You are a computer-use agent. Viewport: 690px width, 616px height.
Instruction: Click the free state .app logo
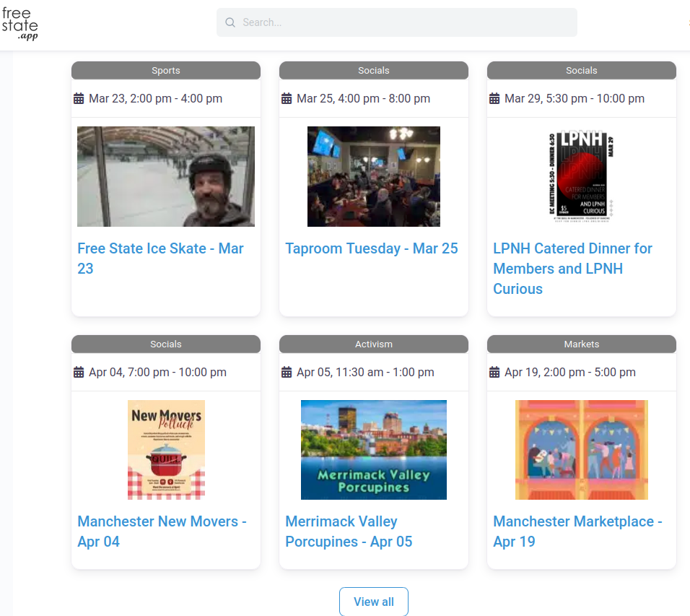pyautogui.click(x=19, y=25)
